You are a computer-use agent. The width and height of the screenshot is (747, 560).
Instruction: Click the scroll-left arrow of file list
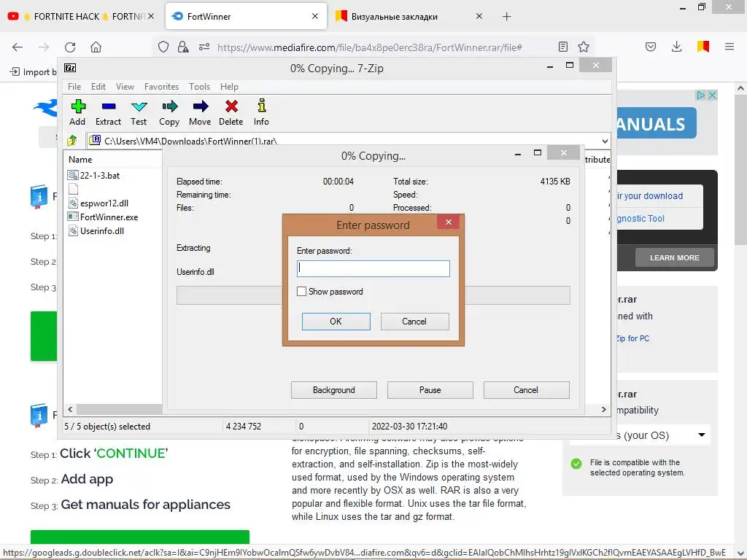[x=71, y=410]
